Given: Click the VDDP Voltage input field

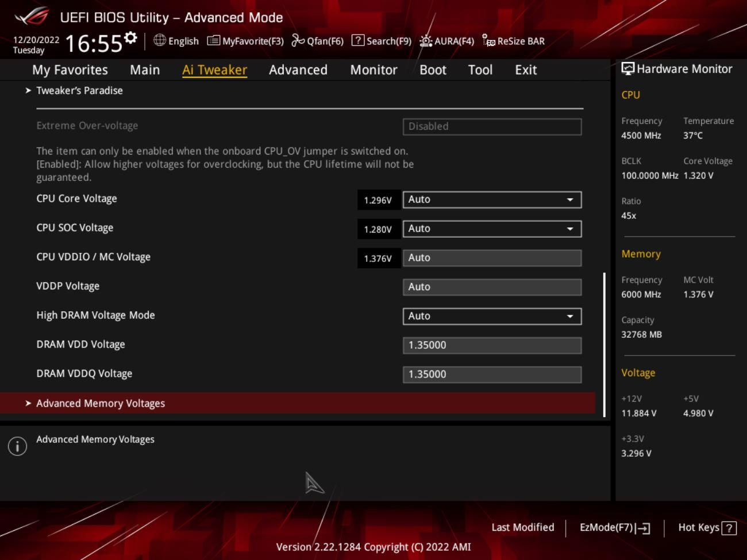Looking at the screenshot, I should click(x=492, y=287).
